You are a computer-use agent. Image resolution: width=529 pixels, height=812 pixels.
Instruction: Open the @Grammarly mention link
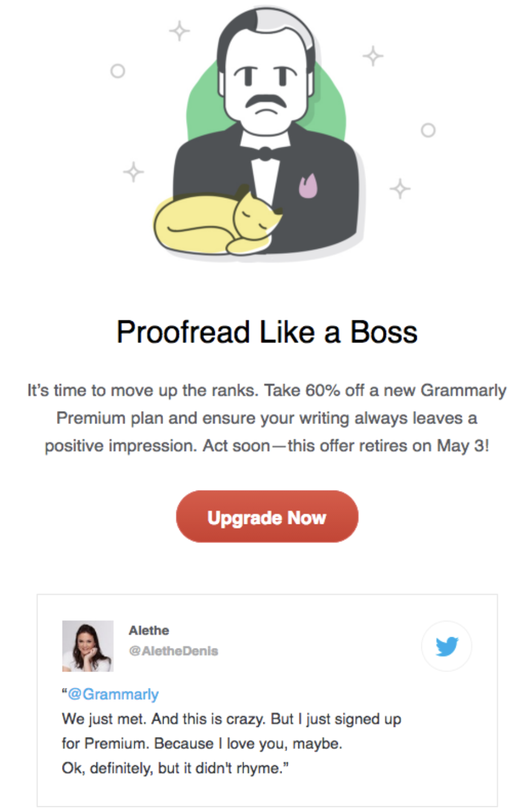(113, 694)
